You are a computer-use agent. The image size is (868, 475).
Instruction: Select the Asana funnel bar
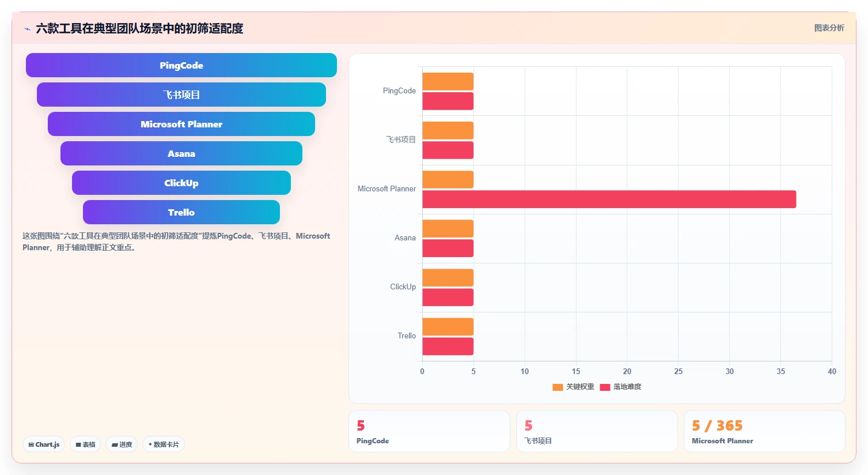181,153
